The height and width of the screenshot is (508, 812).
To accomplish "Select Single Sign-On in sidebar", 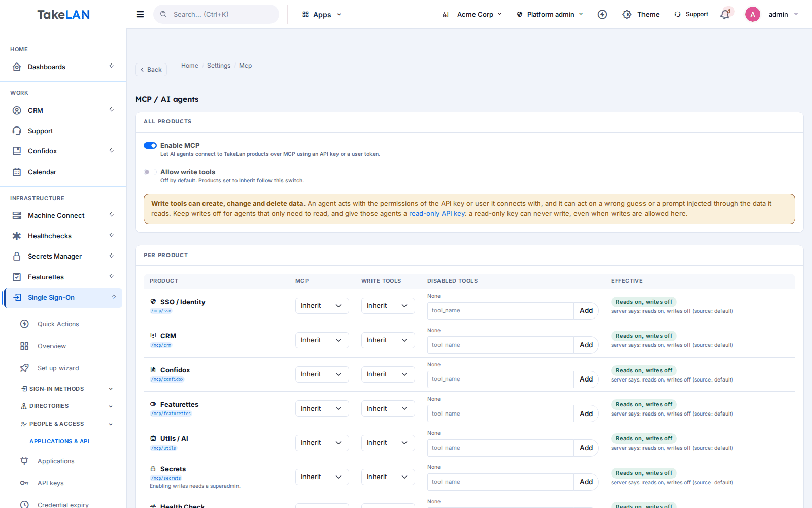I will pyautogui.click(x=63, y=297).
